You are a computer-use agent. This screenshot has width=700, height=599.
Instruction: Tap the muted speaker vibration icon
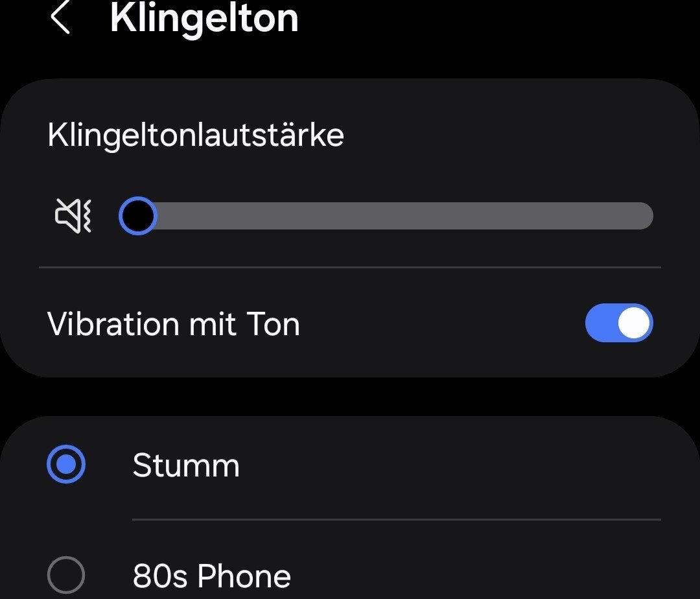pyautogui.click(x=73, y=216)
